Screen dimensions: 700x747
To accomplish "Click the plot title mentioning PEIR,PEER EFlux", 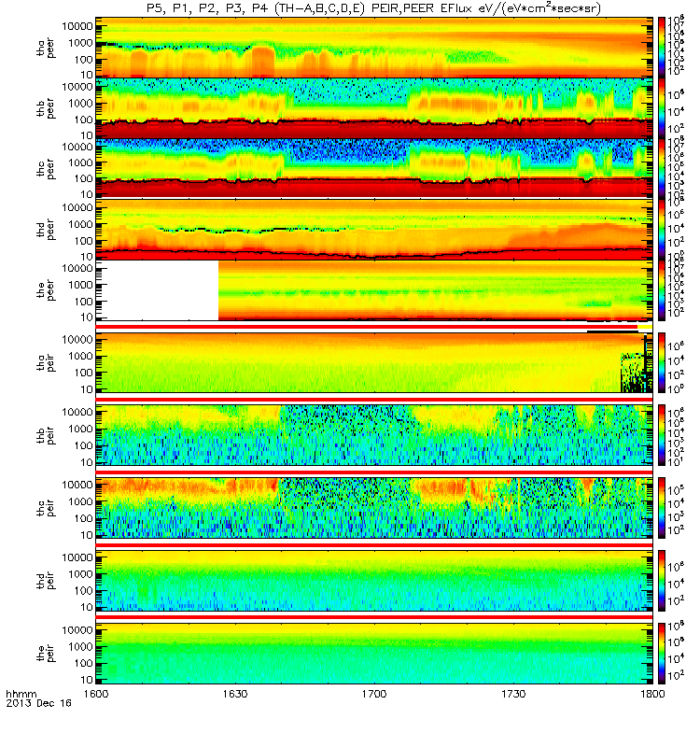I will (x=373, y=8).
